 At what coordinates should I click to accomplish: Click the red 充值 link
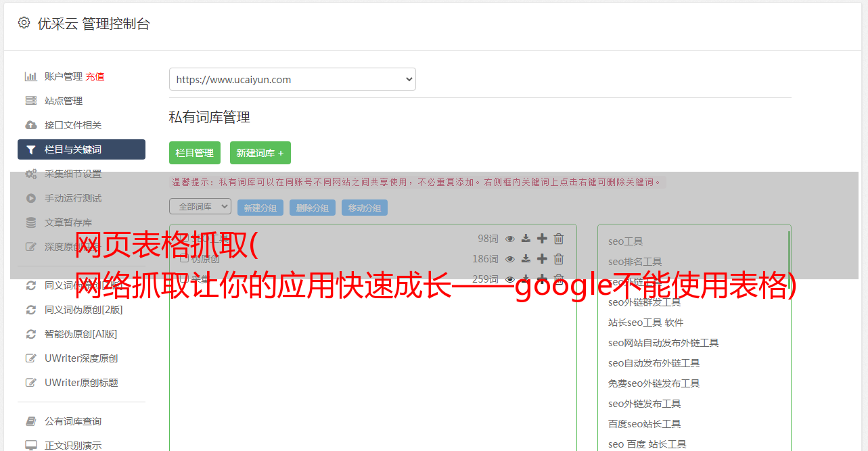pyautogui.click(x=95, y=76)
